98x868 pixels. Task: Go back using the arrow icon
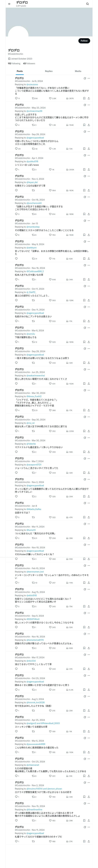tap(9, 4)
